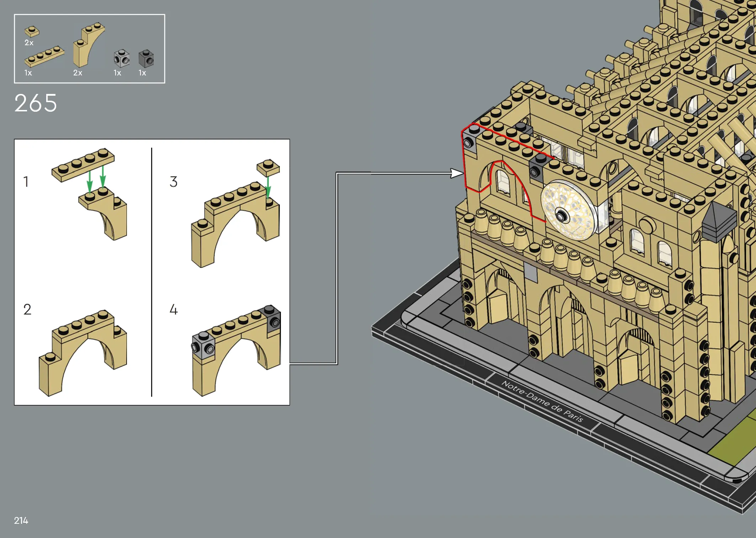Screen dimensions: 756x538
Task: Click the "2x" quantity under the 1x1 plate
Action: click(29, 43)
